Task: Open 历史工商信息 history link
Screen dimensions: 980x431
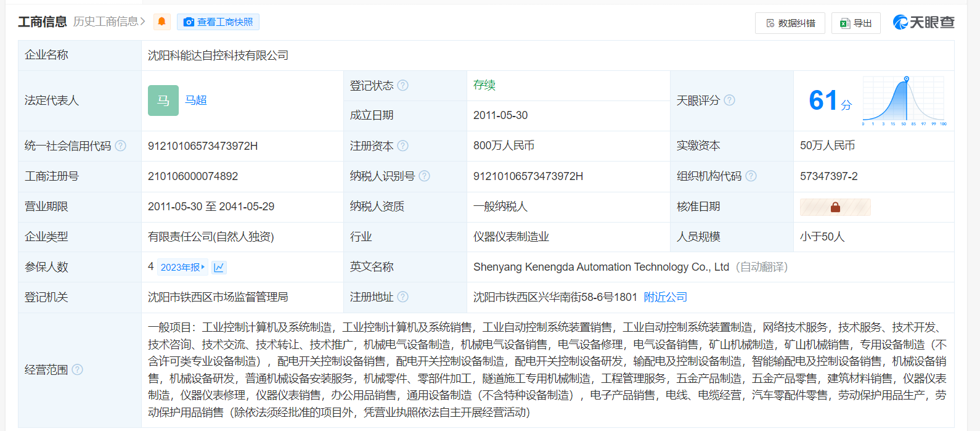Action: (109, 22)
